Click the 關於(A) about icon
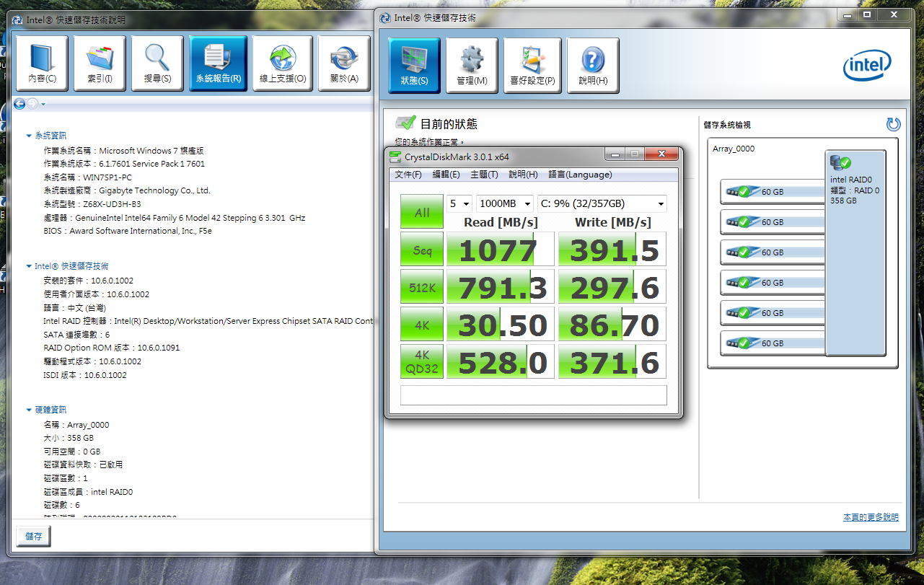 pyautogui.click(x=344, y=63)
